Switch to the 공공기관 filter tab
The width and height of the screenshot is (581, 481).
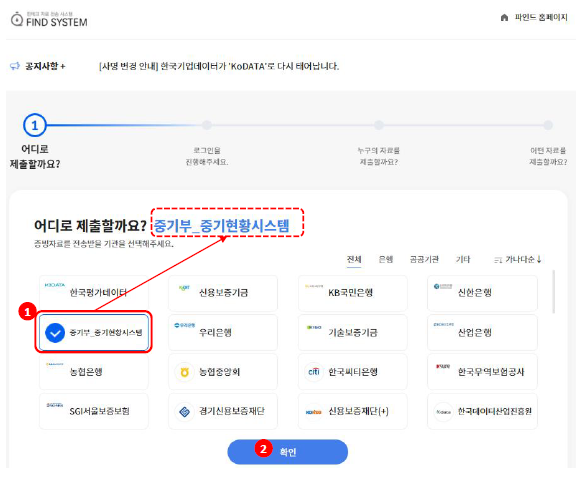(x=424, y=259)
